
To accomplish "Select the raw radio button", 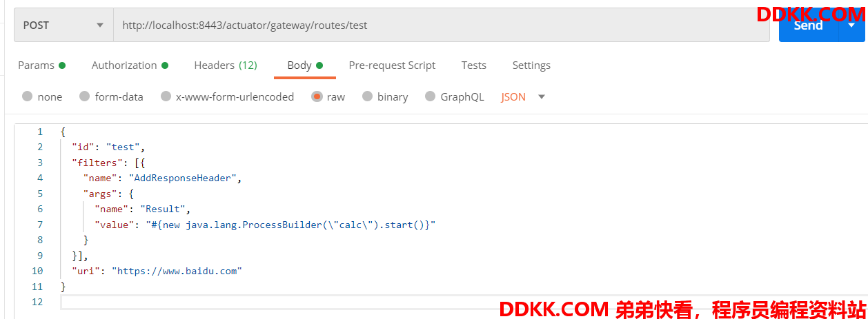I will (317, 96).
